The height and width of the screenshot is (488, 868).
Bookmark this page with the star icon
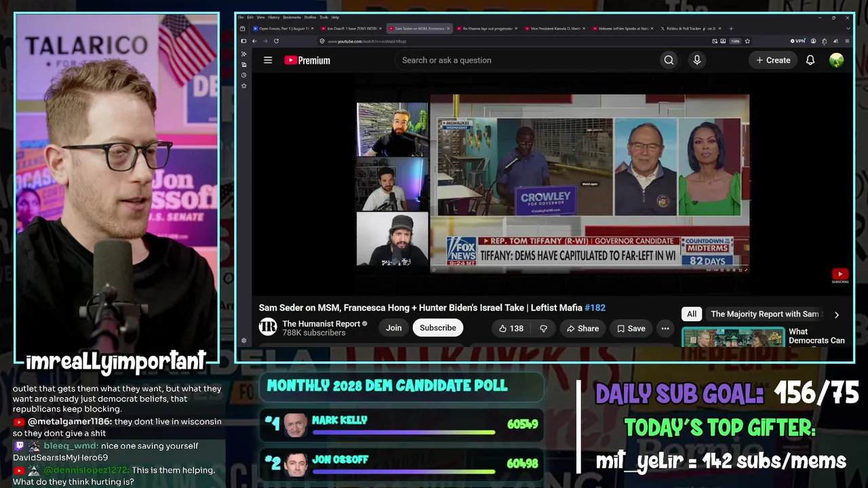747,41
